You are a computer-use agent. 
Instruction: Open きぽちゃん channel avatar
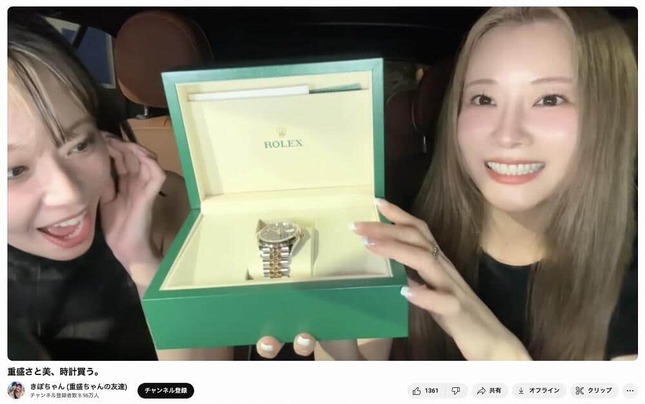click(x=16, y=390)
